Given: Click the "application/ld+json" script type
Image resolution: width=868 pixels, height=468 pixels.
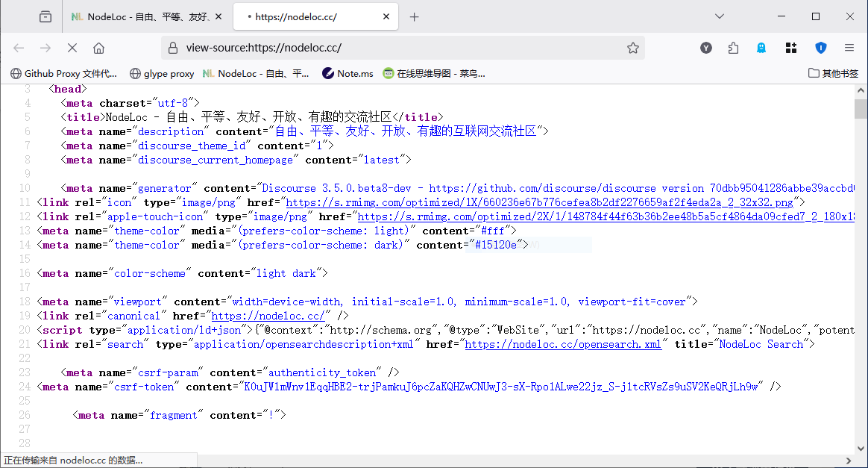Looking at the screenshot, I should click(x=184, y=331).
